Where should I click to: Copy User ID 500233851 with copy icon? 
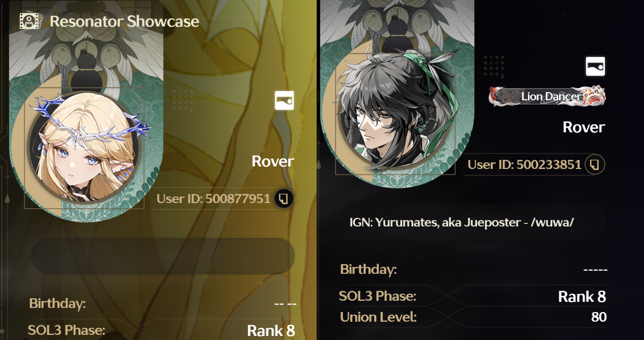[595, 164]
